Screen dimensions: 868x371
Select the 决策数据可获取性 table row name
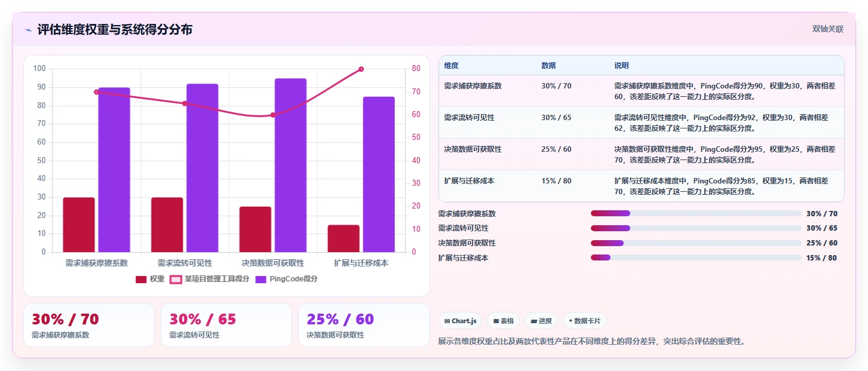473,149
